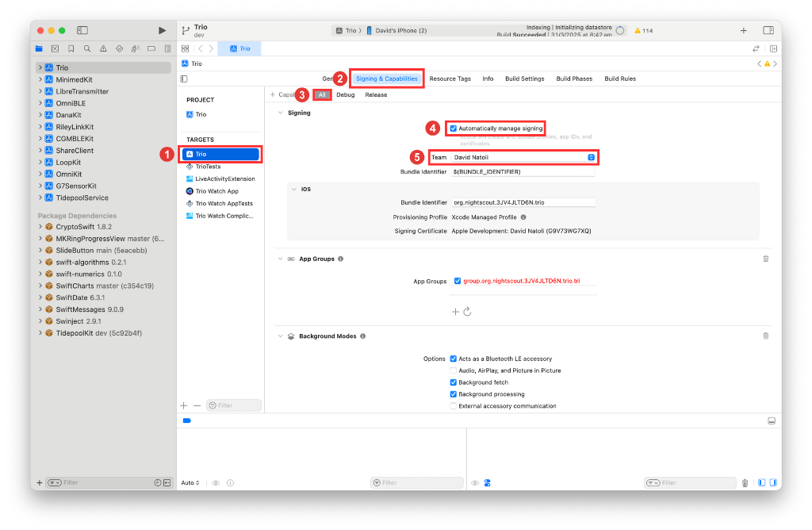
Task: Expand the LibreTransmitter project tree
Action: tap(40, 91)
